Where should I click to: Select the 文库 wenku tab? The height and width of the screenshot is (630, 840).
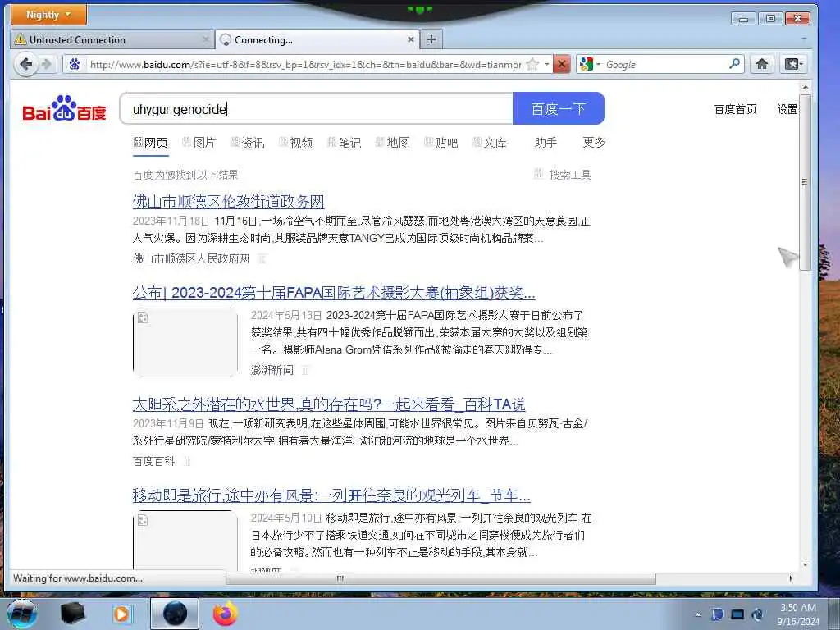click(x=489, y=143)
